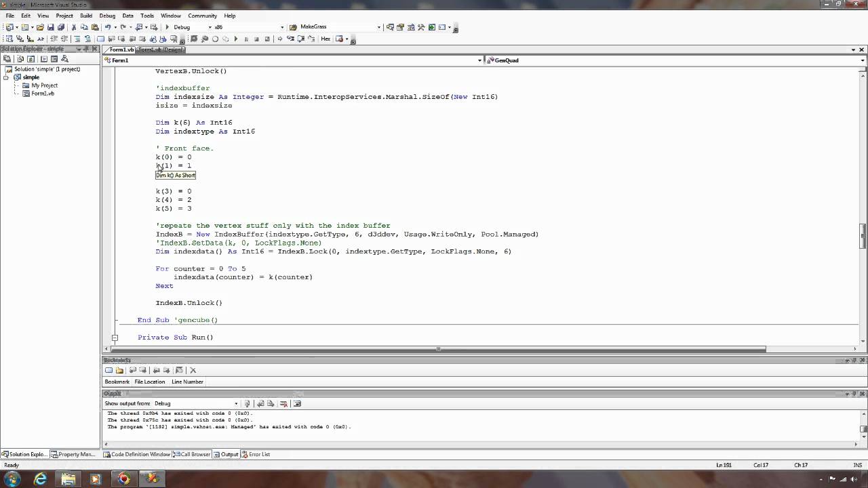The image size is (868, 488).
Task: Clear all bookmarks with the X icon
Action: pos(193,370)
